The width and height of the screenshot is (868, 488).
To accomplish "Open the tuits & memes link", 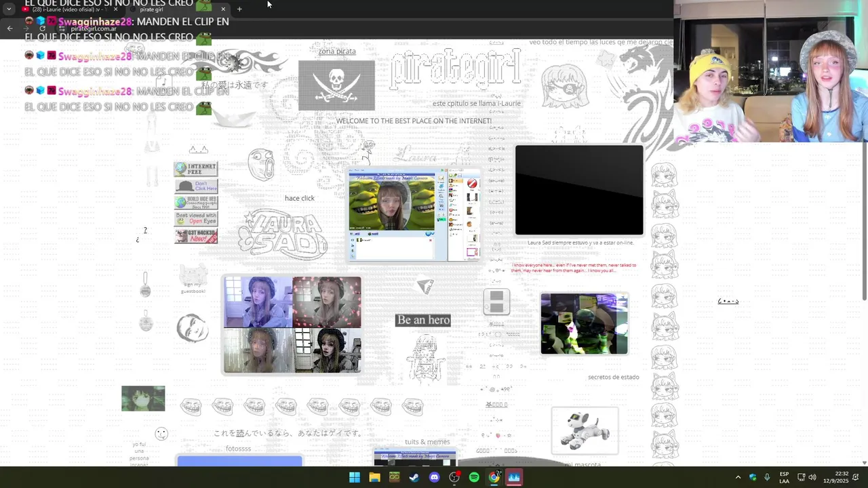I will [427, 442].
